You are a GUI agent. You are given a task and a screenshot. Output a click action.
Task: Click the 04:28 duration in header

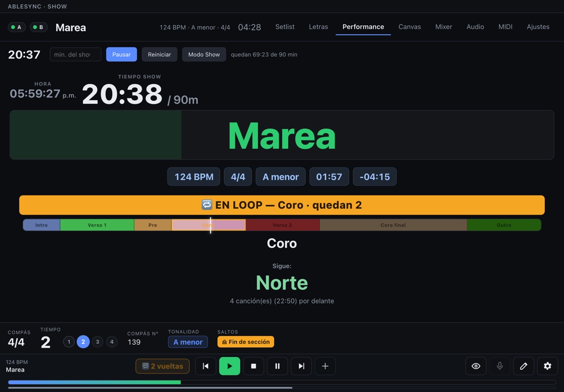pyautogui.click(x=249, y=27)
